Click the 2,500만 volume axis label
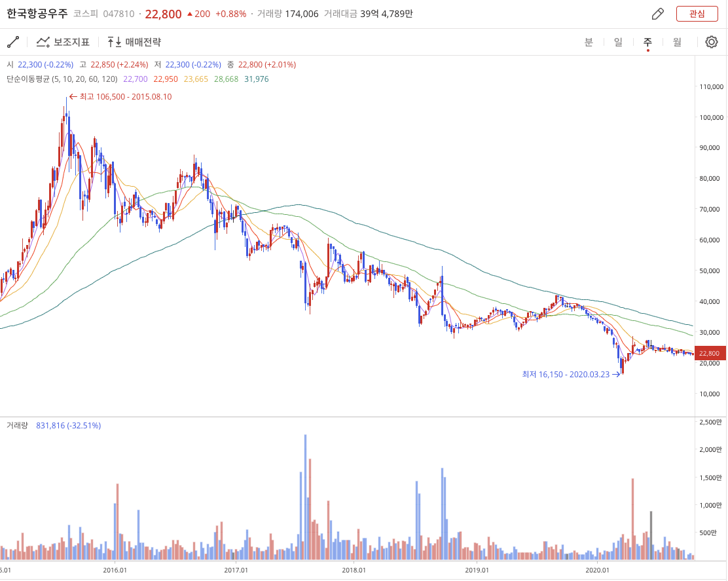728x581 pixels. (x=711, y=422)
